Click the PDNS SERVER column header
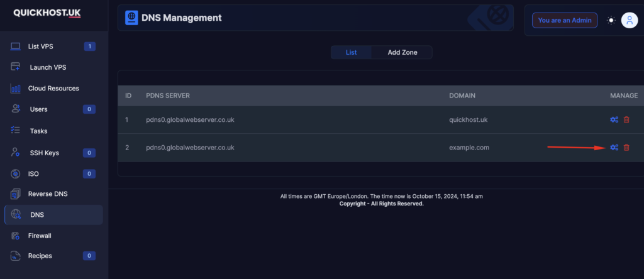 [168, 96]
